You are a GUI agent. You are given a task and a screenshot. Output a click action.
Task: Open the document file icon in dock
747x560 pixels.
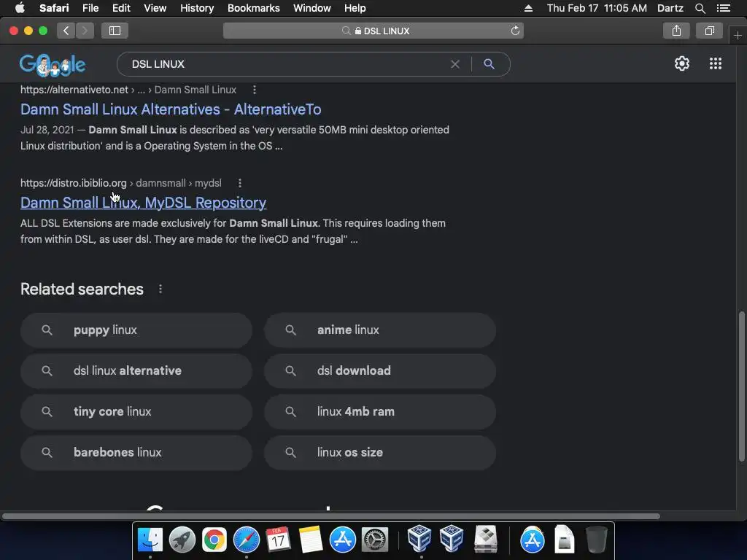tap(565, 540)
